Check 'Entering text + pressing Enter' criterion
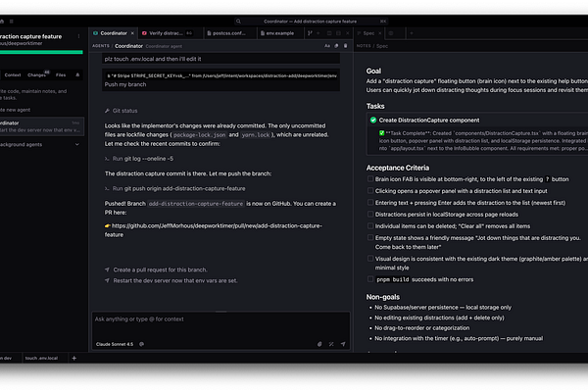 pyautogui.click(x=370, y=202)
